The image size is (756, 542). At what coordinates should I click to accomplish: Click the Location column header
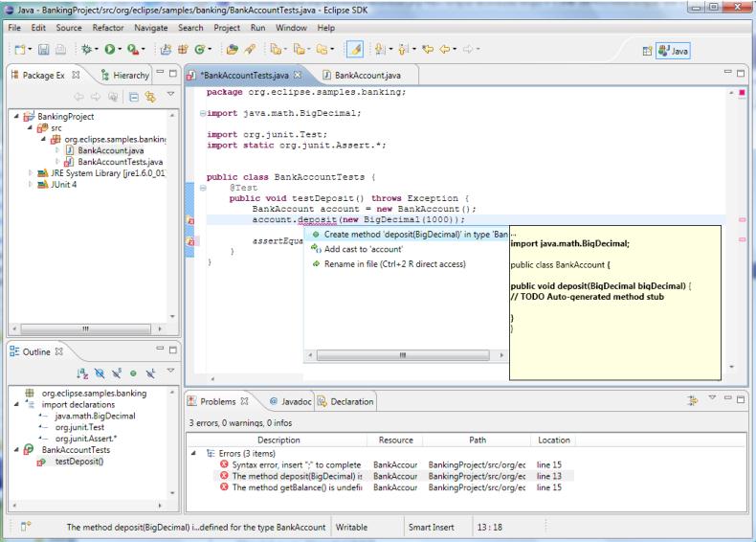coord(554,440)
